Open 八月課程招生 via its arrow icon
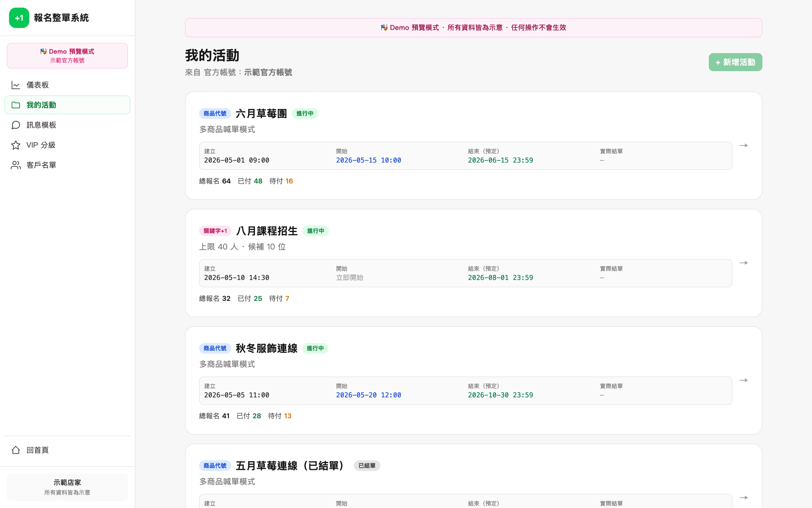Viewport: 812px width, 508px height. pyautogui.click(x=743, y=263)
